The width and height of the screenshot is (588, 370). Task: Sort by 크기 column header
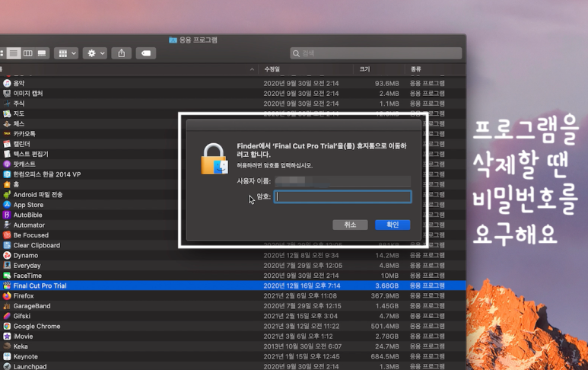pos(364,69)
